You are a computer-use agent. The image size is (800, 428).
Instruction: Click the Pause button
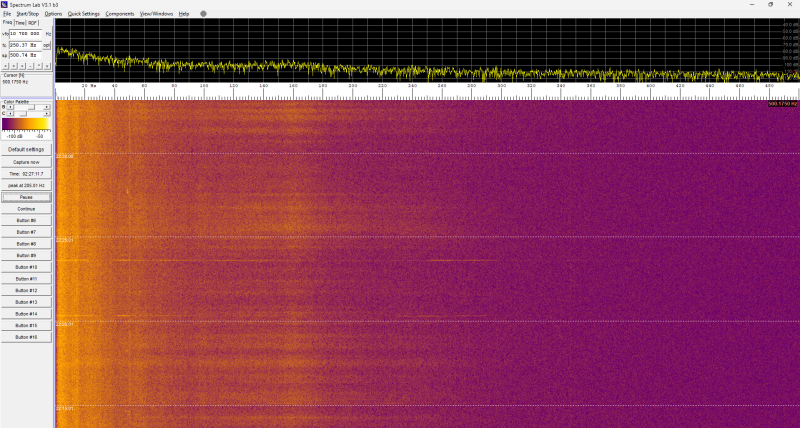point(26,197)
